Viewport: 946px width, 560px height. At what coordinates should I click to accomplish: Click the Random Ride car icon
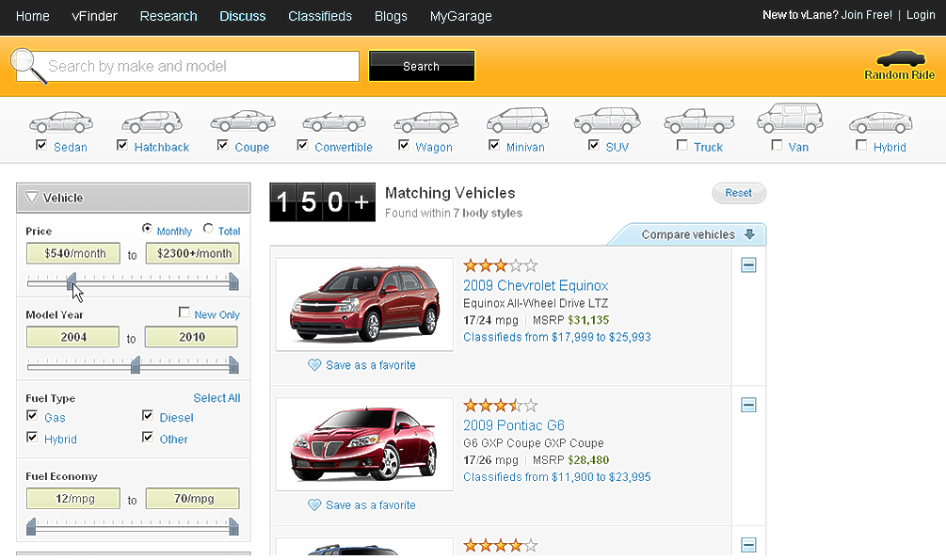click(900, 58)
